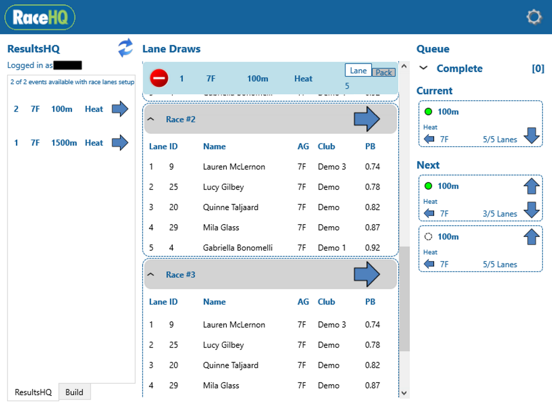Click empty status circle of last queued race
Viewport: 552px width, 414px height.
[428, 237]
